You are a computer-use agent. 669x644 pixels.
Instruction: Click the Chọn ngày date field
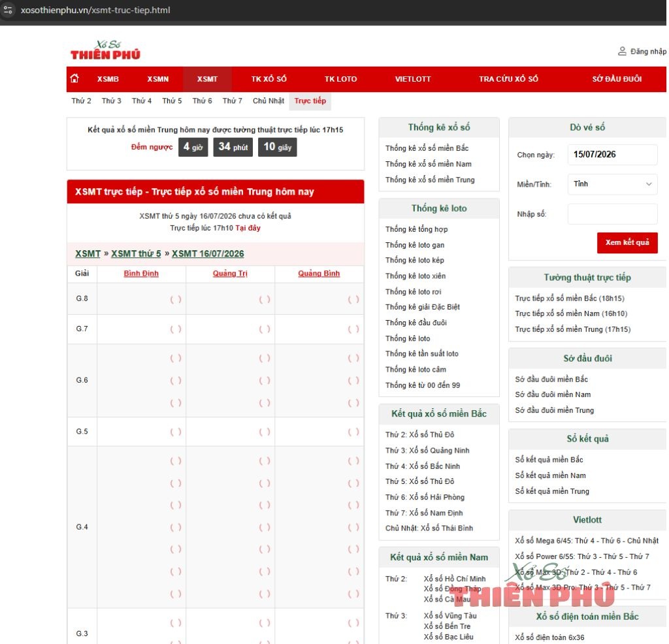pyautogui.click(x=612, y=154)
